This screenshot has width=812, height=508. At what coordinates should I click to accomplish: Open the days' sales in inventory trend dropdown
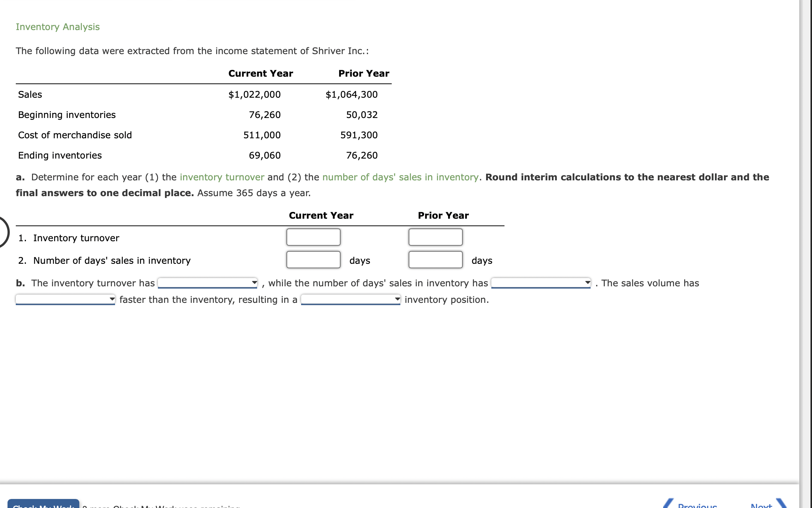(x=541, y=283)
